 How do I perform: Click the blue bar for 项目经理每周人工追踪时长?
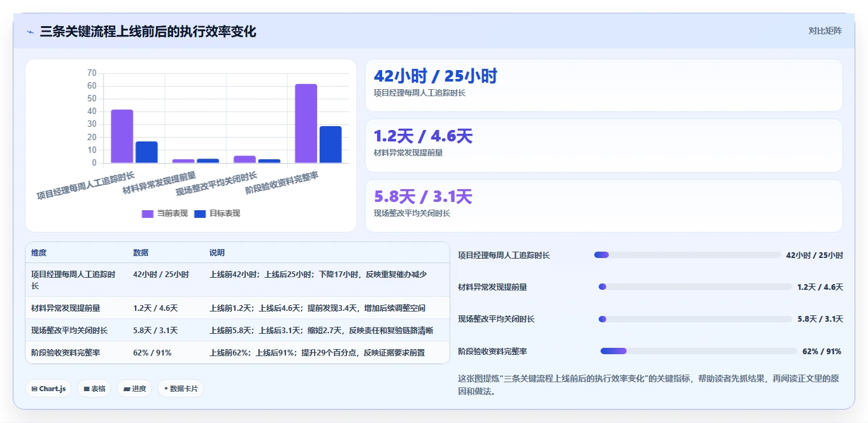(146, 152)
